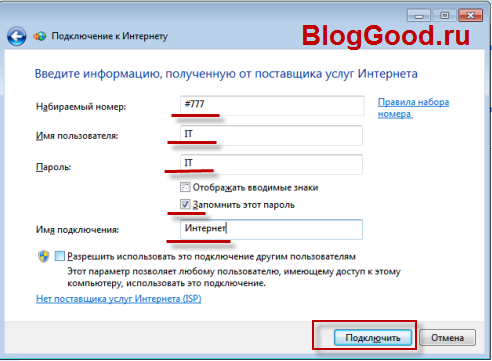Viewport: 492px width, 361px height.
Task: Click the "Пароль" input field
Action: point(271,164)
